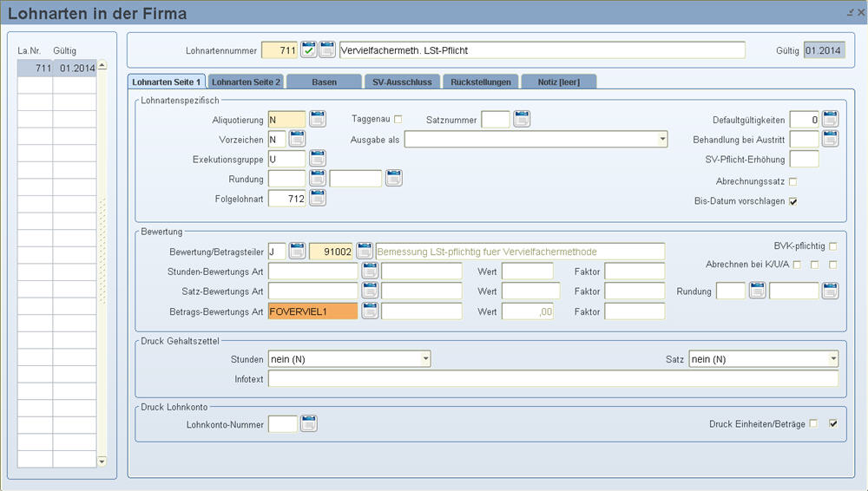Open the Ausgabe als dropdown
Image resolution: width=868 pixels, height=491 pixels.
662,139
